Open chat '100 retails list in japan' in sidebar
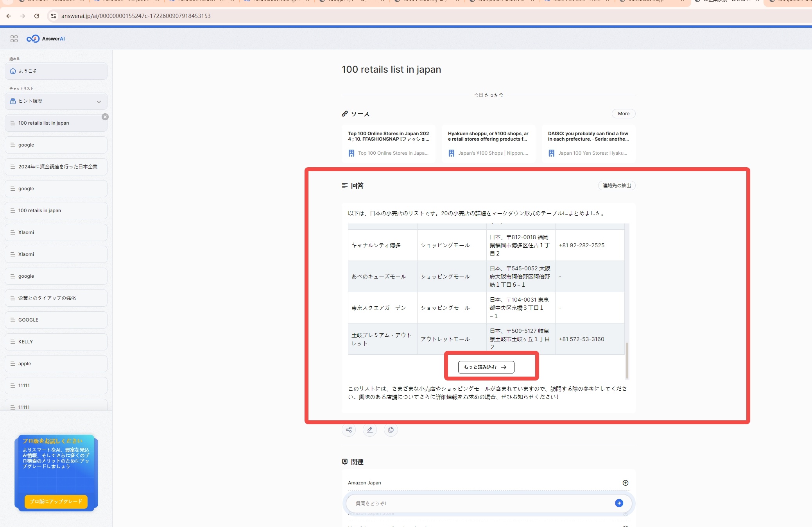 click(x=56, y=123)
